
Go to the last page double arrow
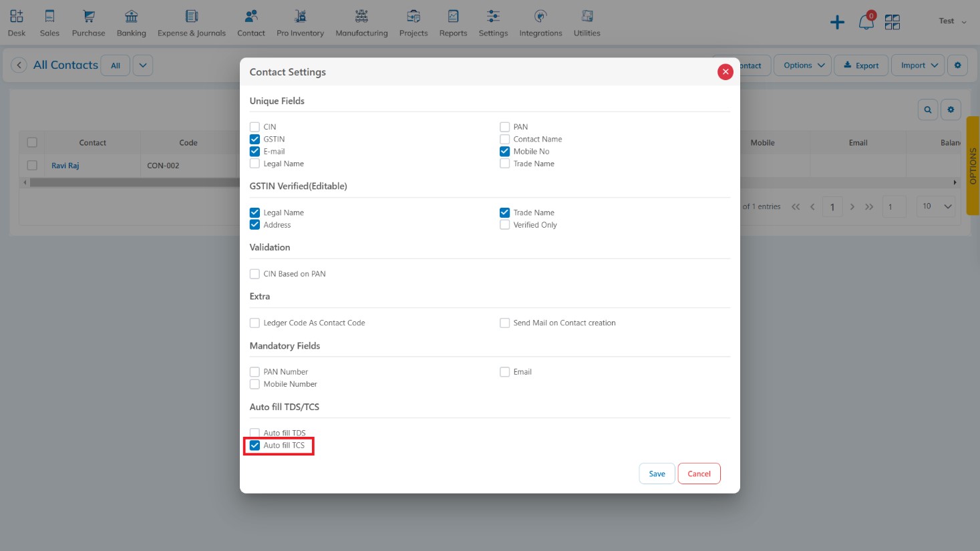(869, 207)
